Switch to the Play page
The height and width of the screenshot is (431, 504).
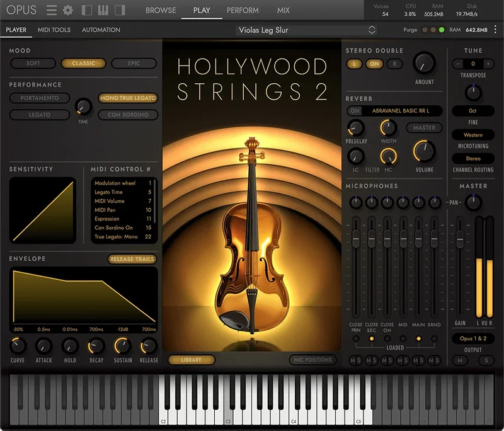coord(202,10)
